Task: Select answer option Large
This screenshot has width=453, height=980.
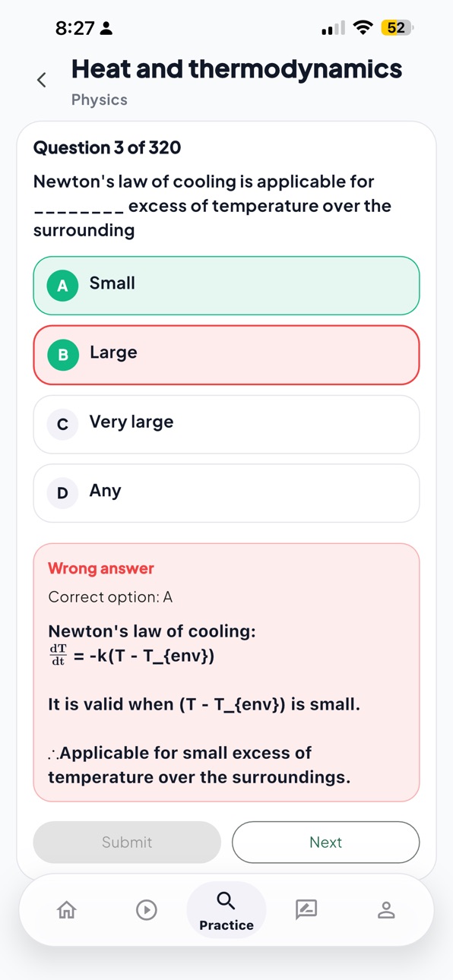Action: 226,355
